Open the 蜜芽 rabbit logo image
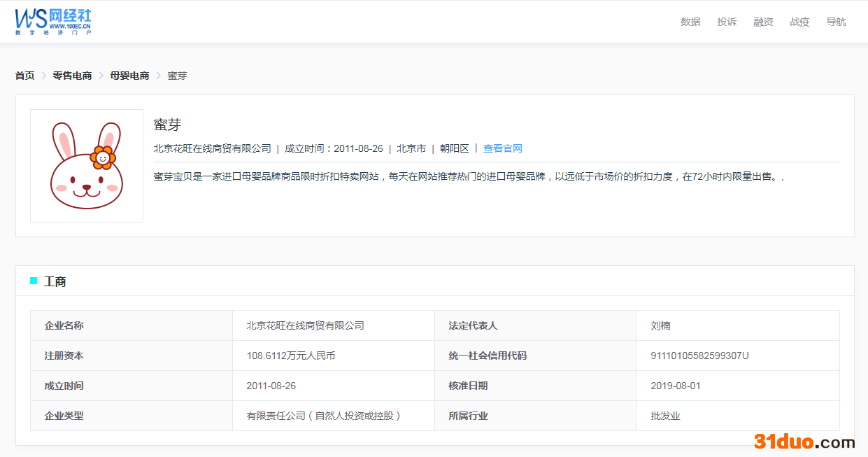 pyautogui.click(x=87, y=166)
